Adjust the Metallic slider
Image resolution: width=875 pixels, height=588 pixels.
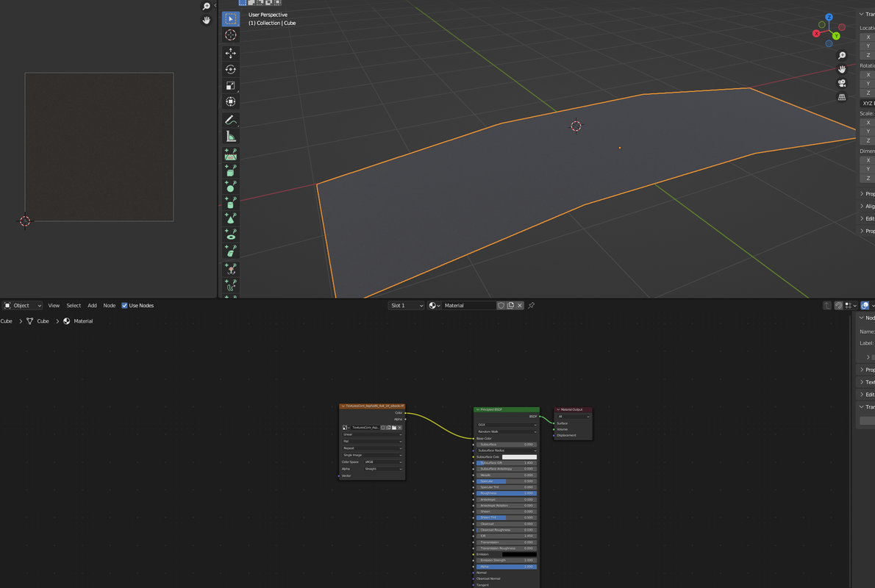tap(507, 475)
